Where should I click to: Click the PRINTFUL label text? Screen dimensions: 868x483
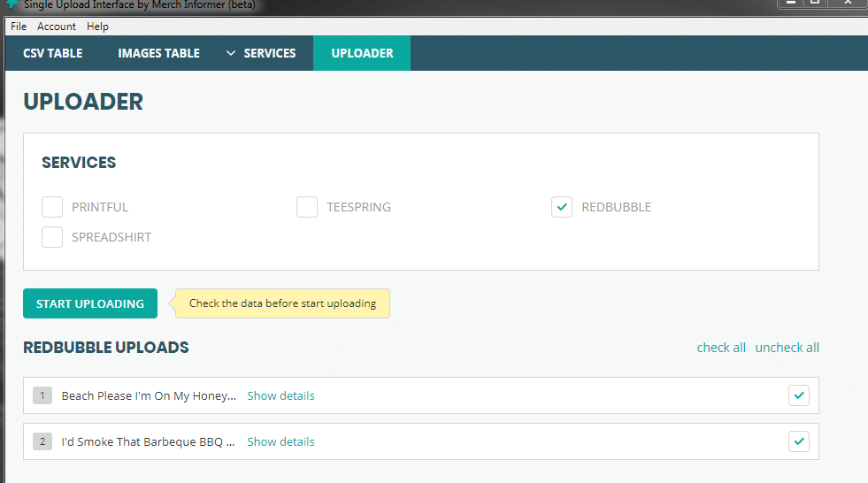coord(100,207)
